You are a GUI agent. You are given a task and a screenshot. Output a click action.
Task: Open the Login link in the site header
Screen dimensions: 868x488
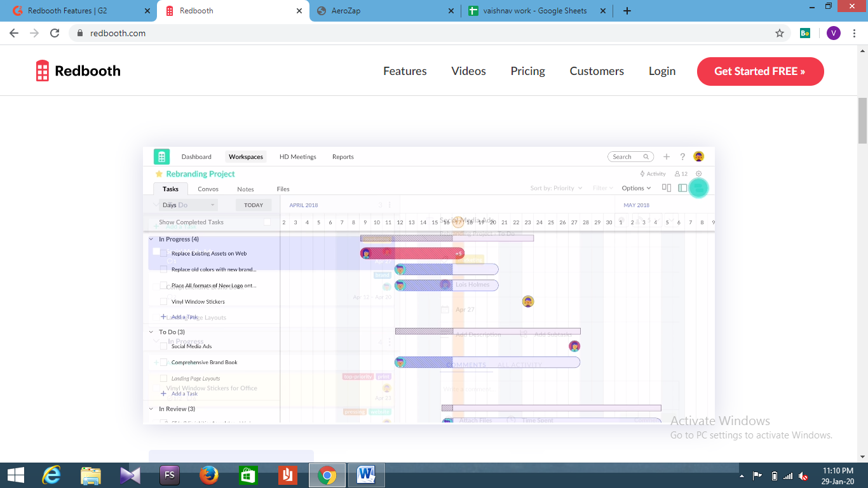pos(662,71)
